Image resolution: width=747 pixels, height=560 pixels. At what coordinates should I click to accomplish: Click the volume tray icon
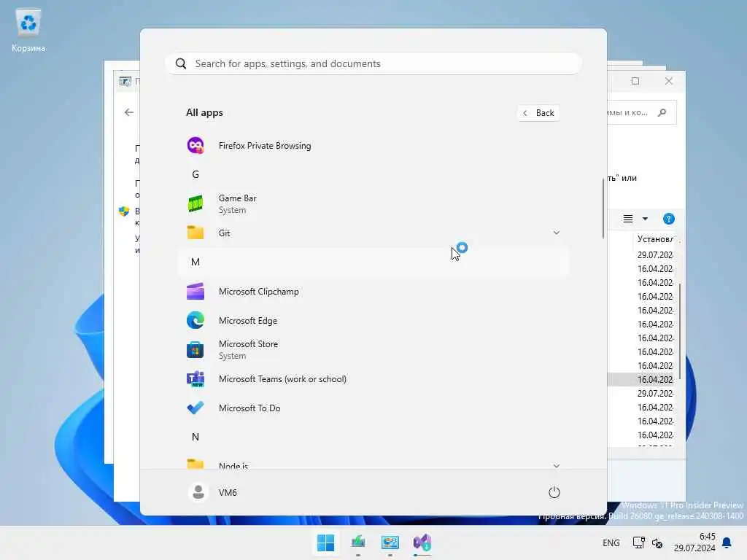[x=657, y=542]
